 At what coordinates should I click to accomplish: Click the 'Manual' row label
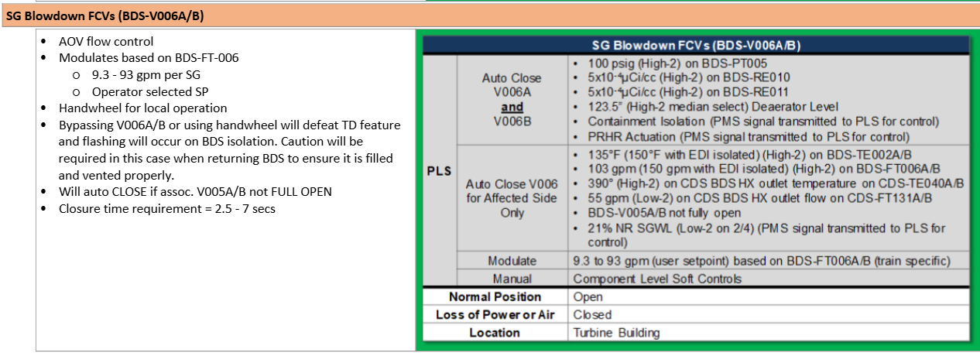tap(512, 279)
